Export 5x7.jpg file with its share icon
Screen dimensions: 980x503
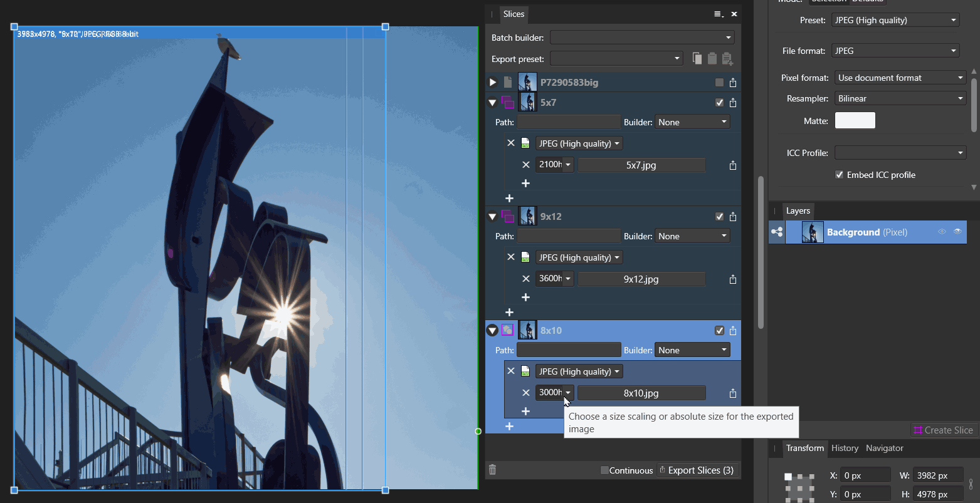733,165
